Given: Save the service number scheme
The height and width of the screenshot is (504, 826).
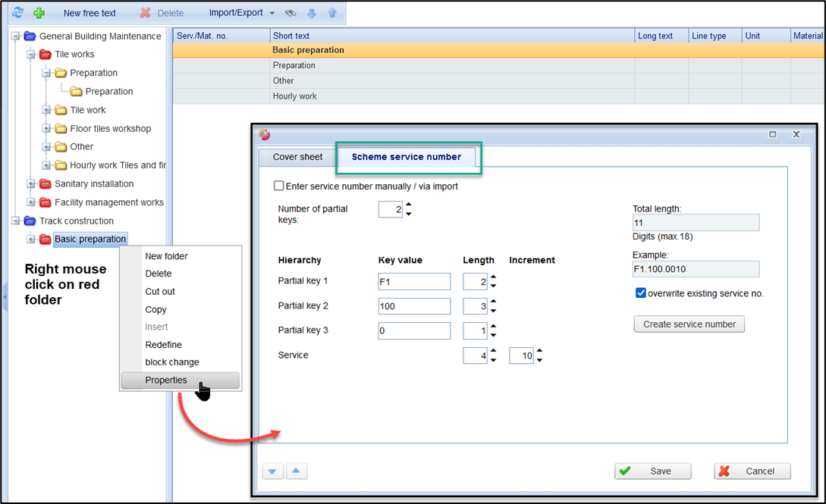Looking at the screenshot, I should pyautogui.click(x=652, y=471).
